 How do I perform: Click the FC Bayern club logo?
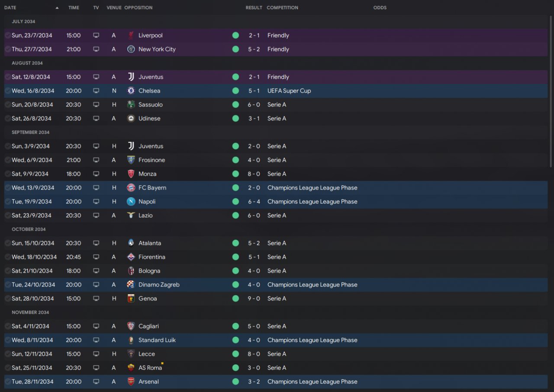point(131,188)
